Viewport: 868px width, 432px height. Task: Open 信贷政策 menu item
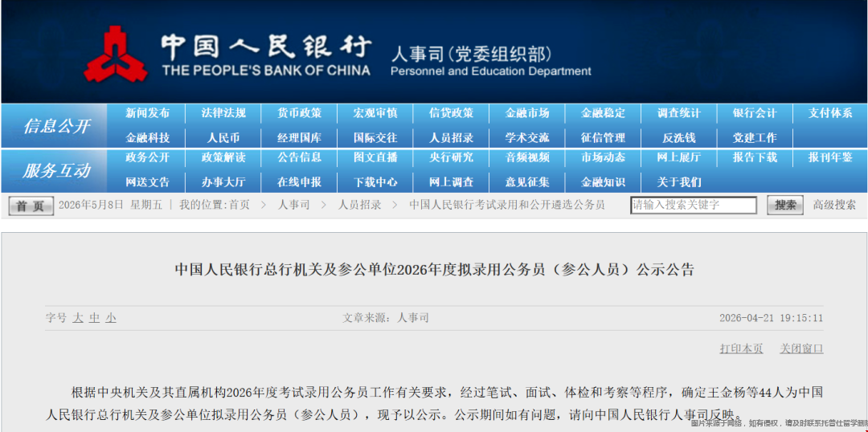pos(451,114)
